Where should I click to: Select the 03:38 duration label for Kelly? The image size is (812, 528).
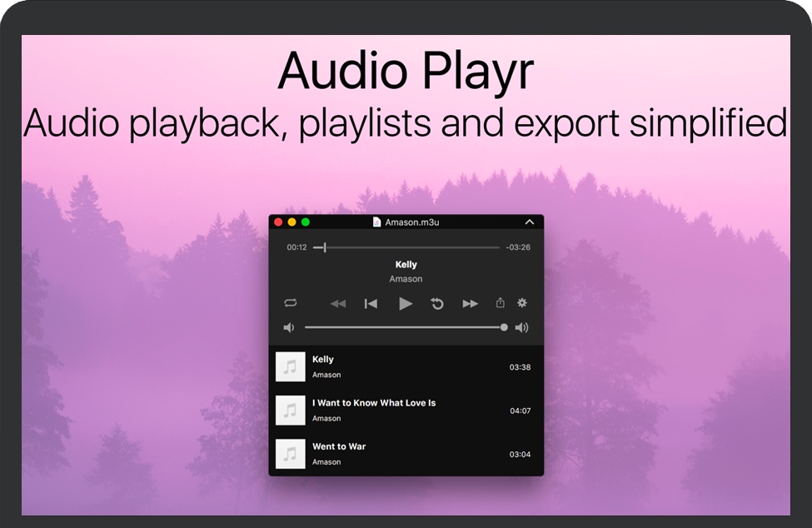(519, 366)
